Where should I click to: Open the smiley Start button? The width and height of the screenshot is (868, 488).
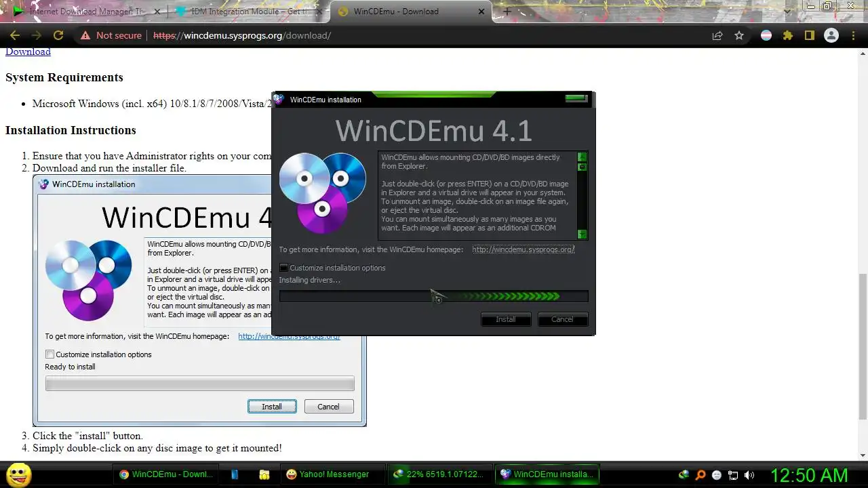[x=18, y=474]
